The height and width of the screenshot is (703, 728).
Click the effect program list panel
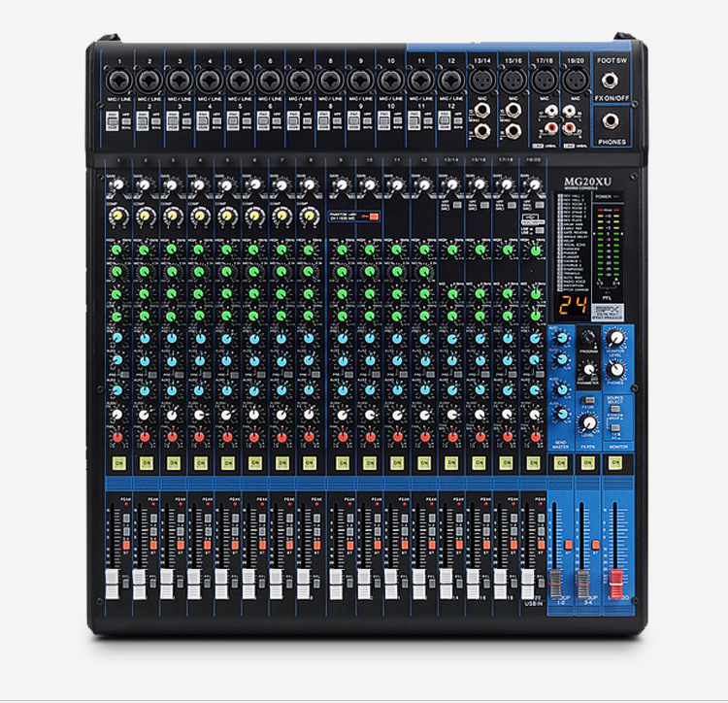(x=574, y=244)
